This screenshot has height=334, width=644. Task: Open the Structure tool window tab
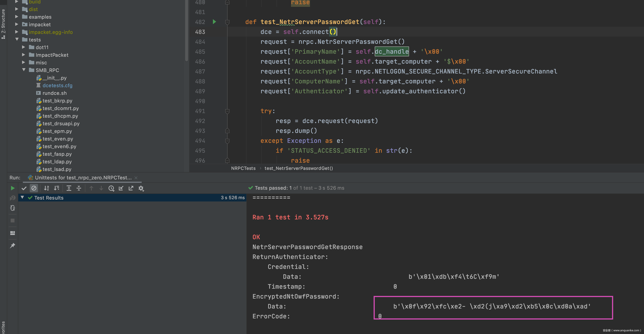(x=3, y=24)
